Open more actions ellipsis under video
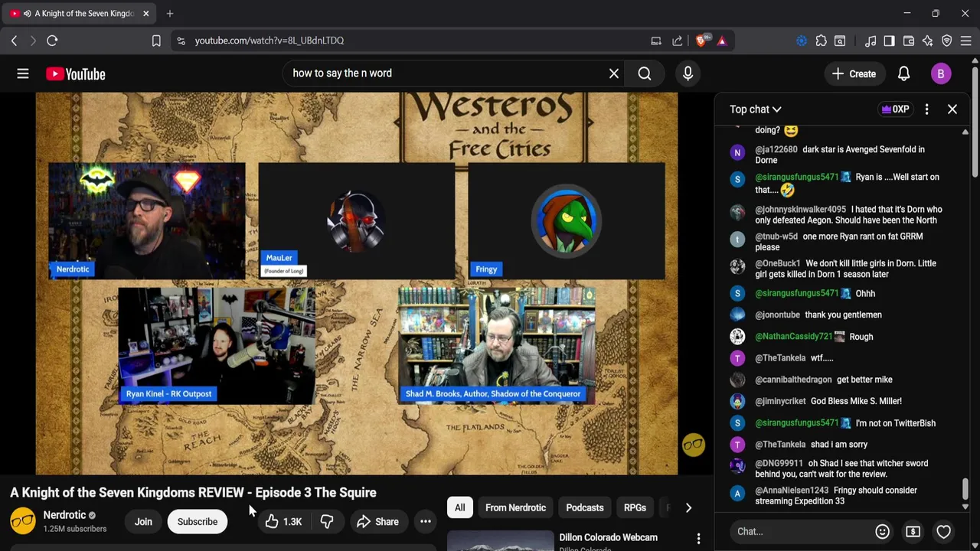The width and height of the screenshot is (980, 551). 426,522
